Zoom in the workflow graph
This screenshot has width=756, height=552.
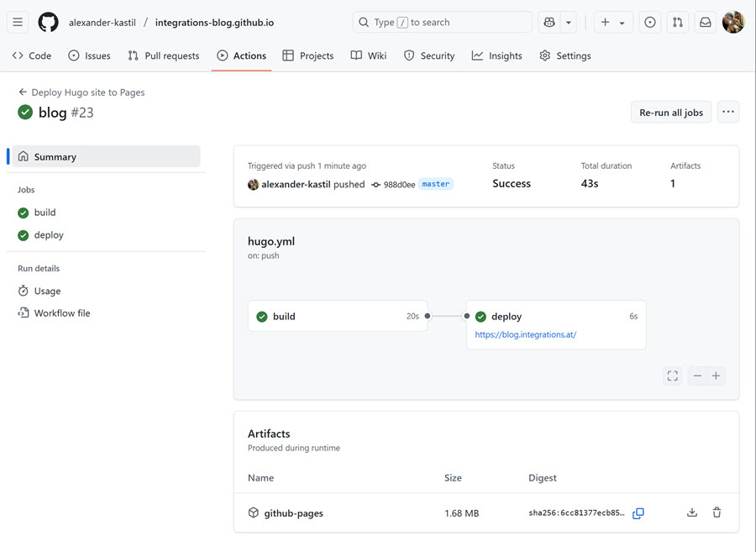tap(716, 376)
